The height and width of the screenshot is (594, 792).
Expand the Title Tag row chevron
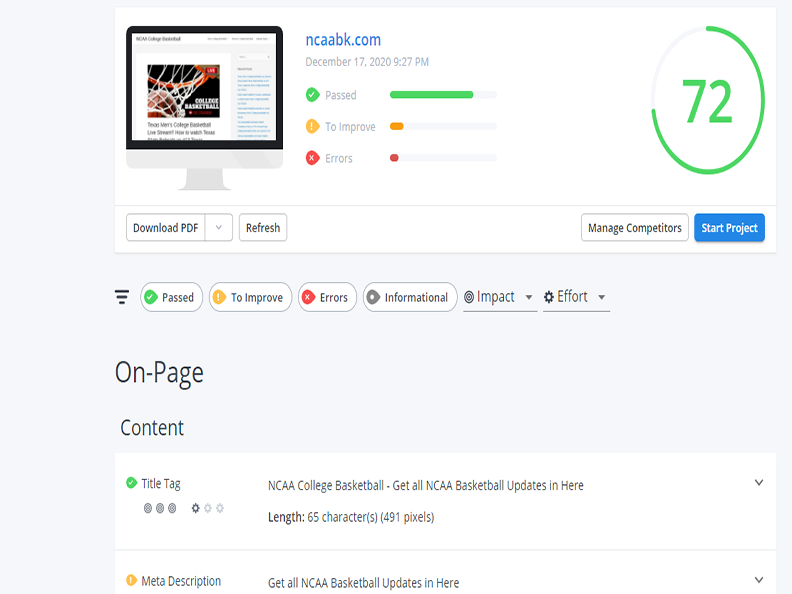[759, 482]
